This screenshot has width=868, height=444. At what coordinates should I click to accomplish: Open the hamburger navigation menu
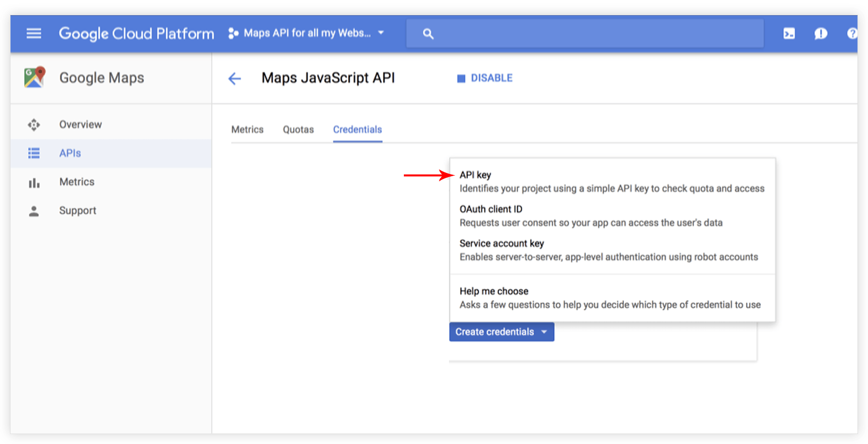tap(34, 34)
